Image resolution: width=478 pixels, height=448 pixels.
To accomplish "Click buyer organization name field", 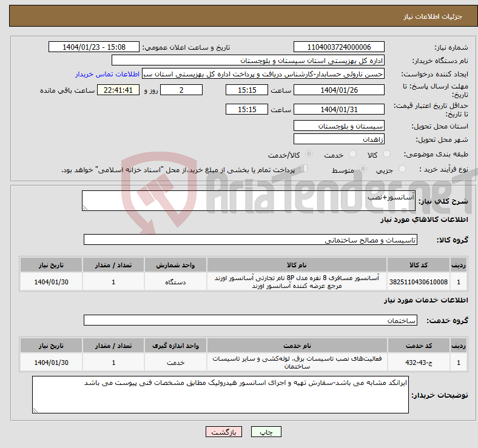I will coord(248,61).
